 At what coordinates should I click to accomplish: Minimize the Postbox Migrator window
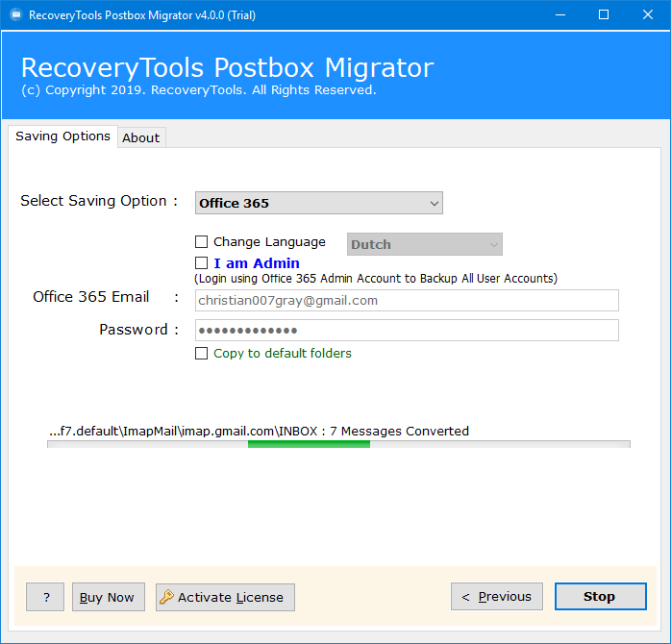click(x=560, y=15)
